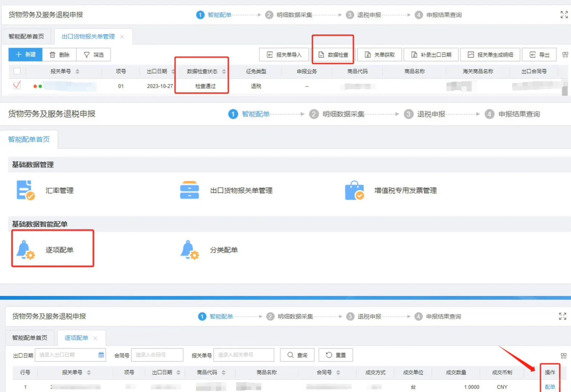Go to step 2 明细数据采集 in the top panel
Image resolution: width=571 pixels, height=392 pixels.
click(289, 15)
